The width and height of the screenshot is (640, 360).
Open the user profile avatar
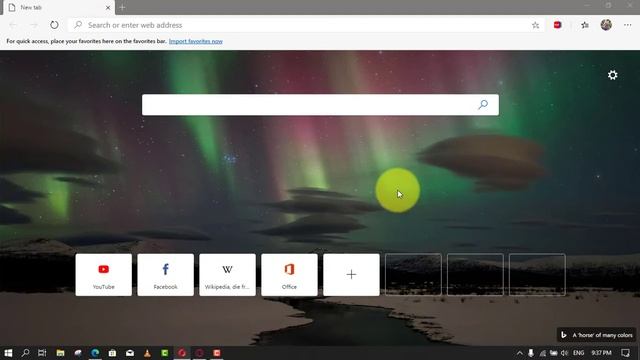pos(606,25)
